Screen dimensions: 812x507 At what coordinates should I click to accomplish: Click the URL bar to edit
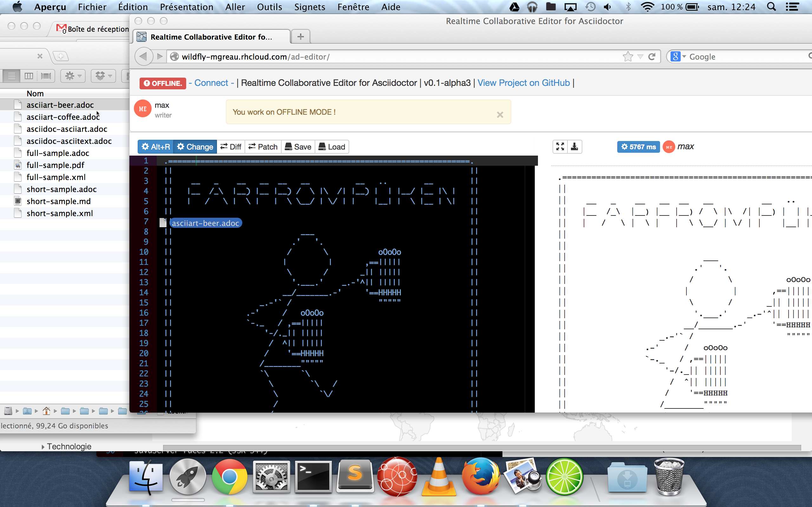(397, 57)
